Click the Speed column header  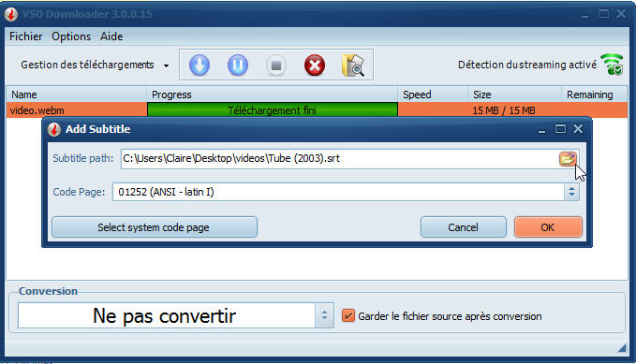click(433, 95)
